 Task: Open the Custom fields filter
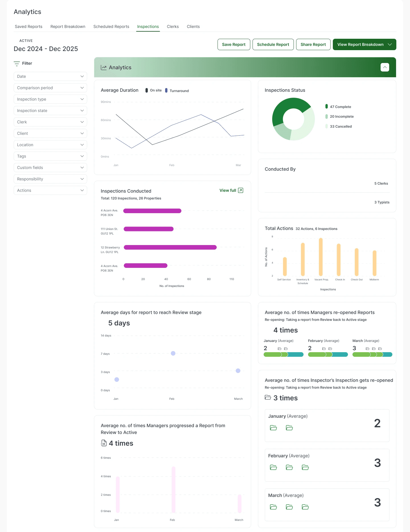[x=50, y=168]
